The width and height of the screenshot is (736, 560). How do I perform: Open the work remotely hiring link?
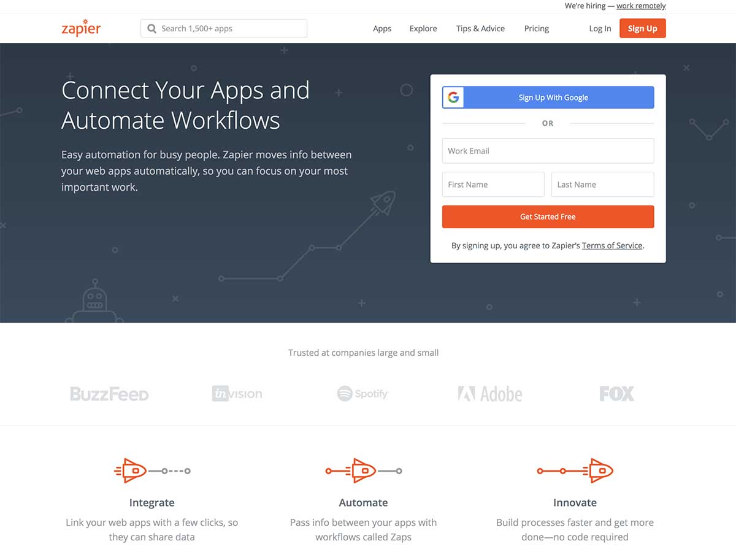[640, 6]
